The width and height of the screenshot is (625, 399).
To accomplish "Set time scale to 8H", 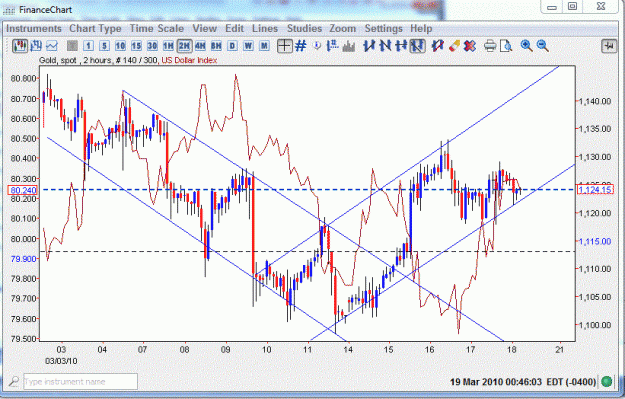I will click(216, 46).
